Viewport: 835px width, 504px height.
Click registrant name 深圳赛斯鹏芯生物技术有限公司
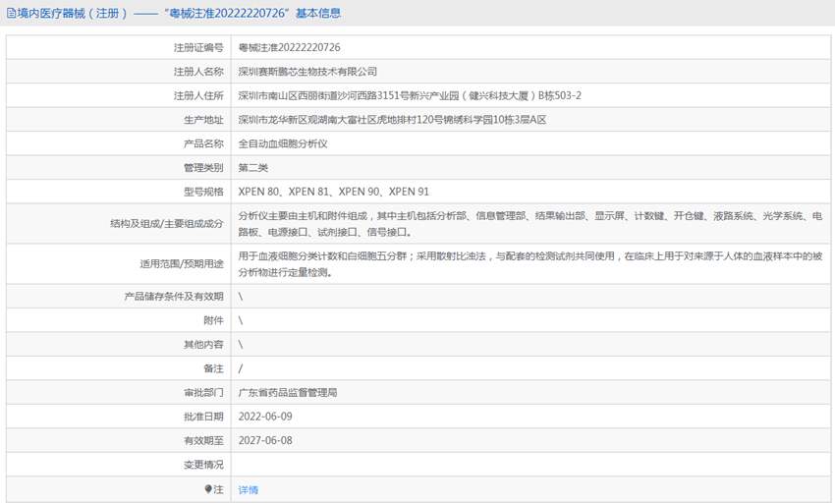point(307,72)
